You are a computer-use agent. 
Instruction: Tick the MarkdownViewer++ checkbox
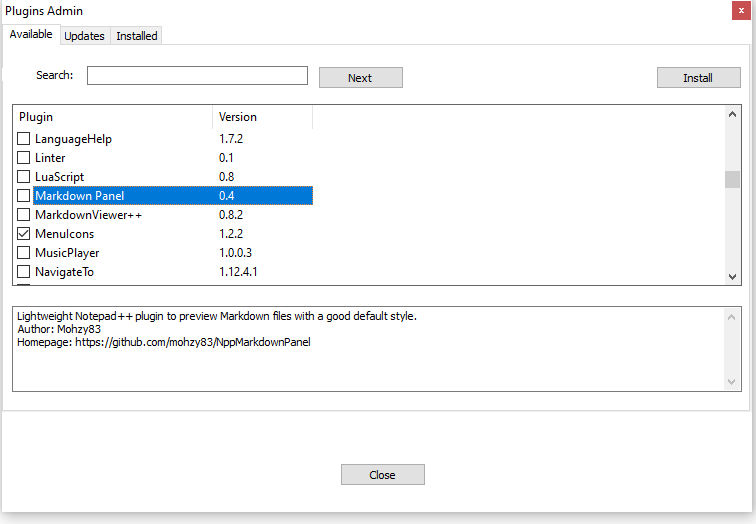[24, 215]
